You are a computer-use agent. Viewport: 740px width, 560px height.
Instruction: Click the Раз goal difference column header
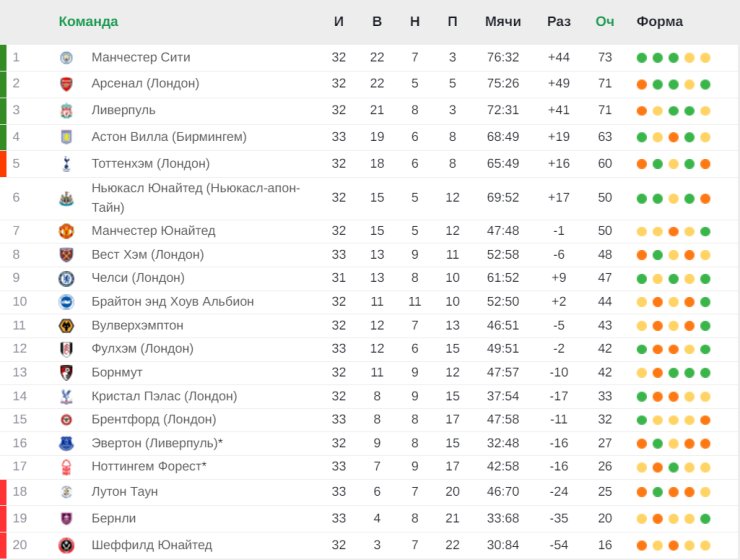(559, 22)
